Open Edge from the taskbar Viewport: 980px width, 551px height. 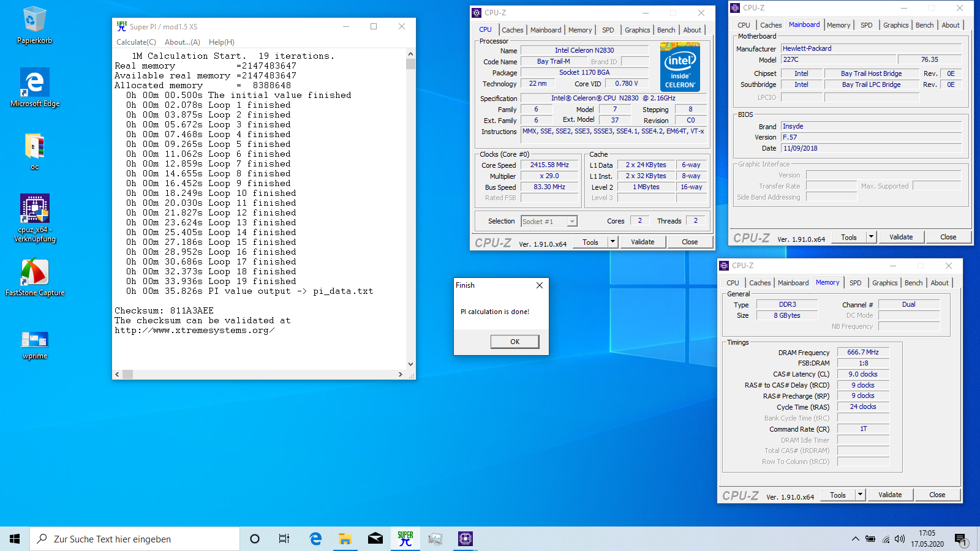(315, 539)
